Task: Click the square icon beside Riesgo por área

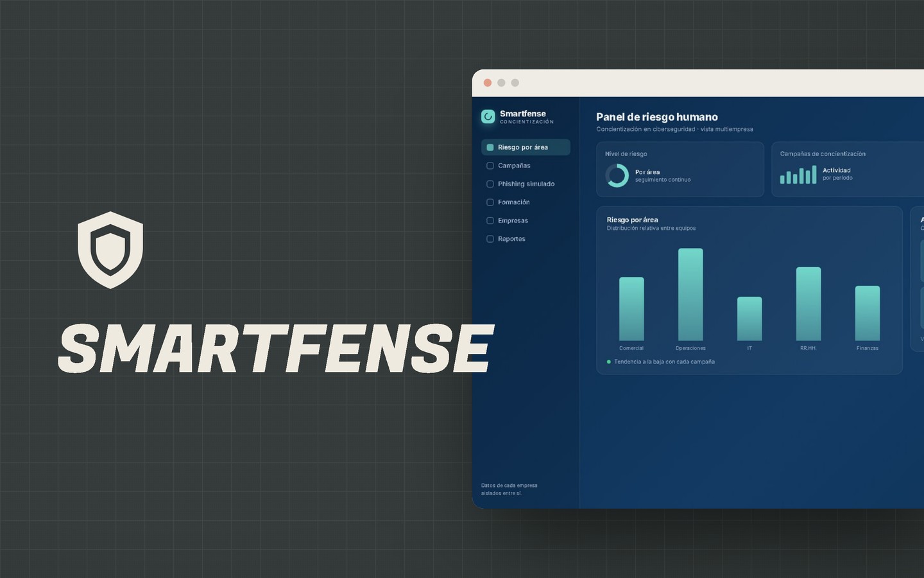Action: [x=490, y=147]
